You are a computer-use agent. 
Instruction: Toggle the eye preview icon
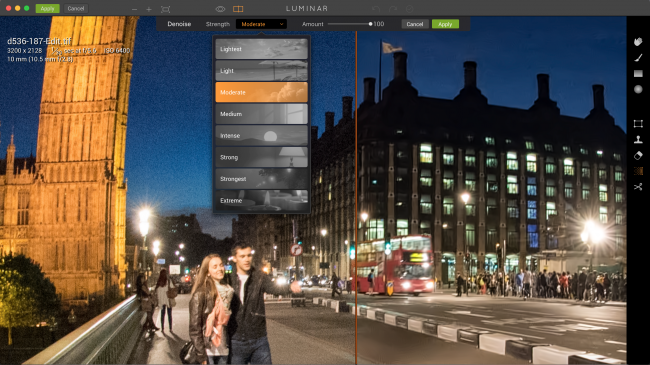(x=220, y=9)
